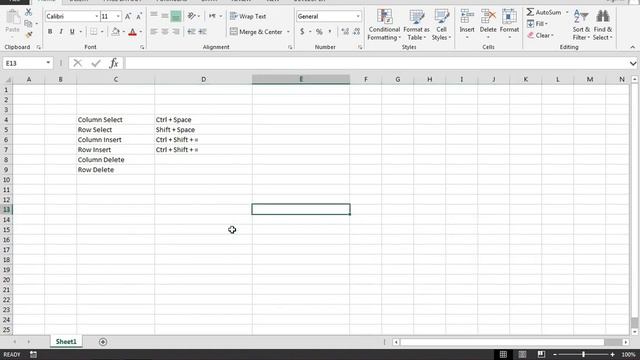The width and height of the screenshot is (640, 360).
Task: Click Increase Decimal icon
Action: [x=345, y=31]
